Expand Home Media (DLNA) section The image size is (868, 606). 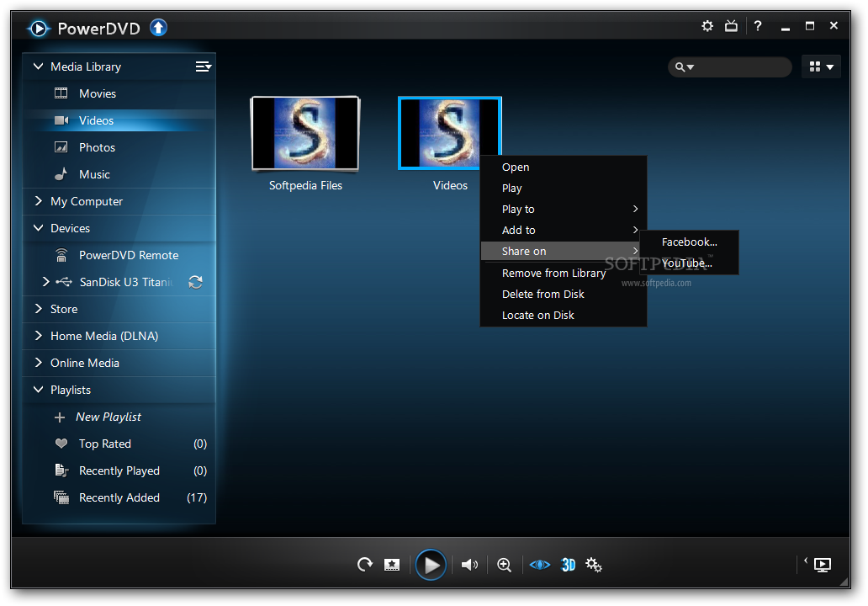point(38,336)
